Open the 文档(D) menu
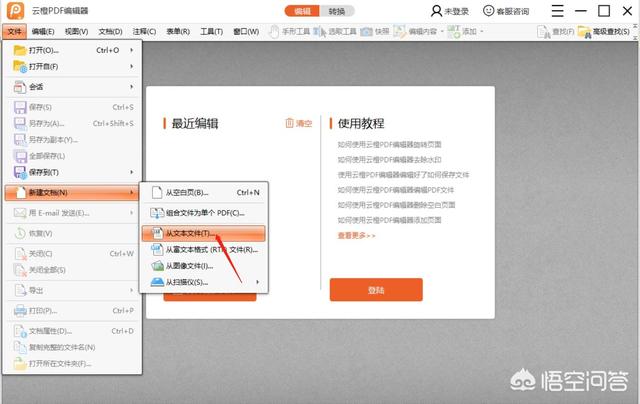 [x=110, y=31]
